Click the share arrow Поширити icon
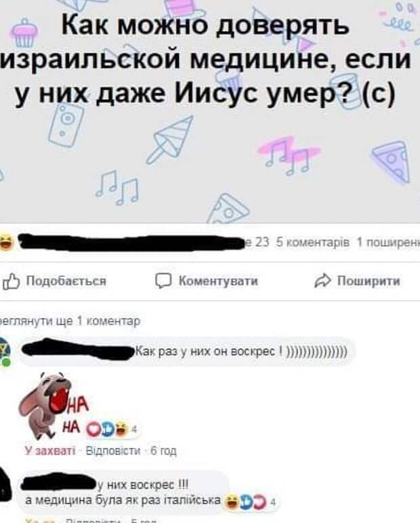The image size is (420, 523). 322,281
